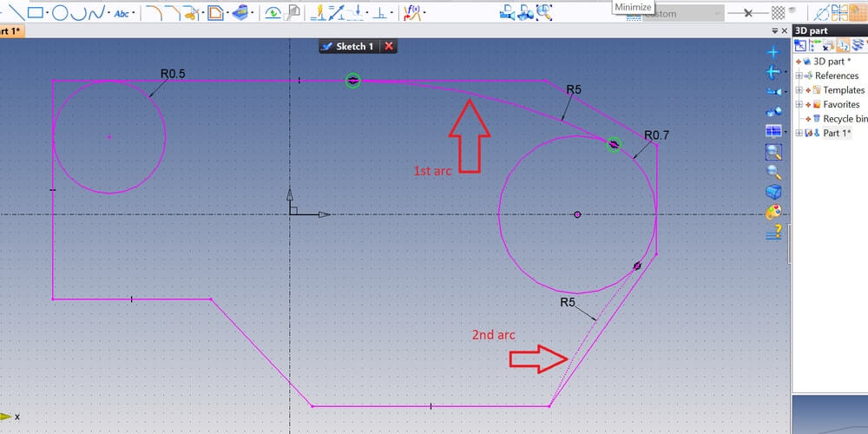Cancel Sketch 1 with the red X
868x434 pixels.
click(389, 47)
